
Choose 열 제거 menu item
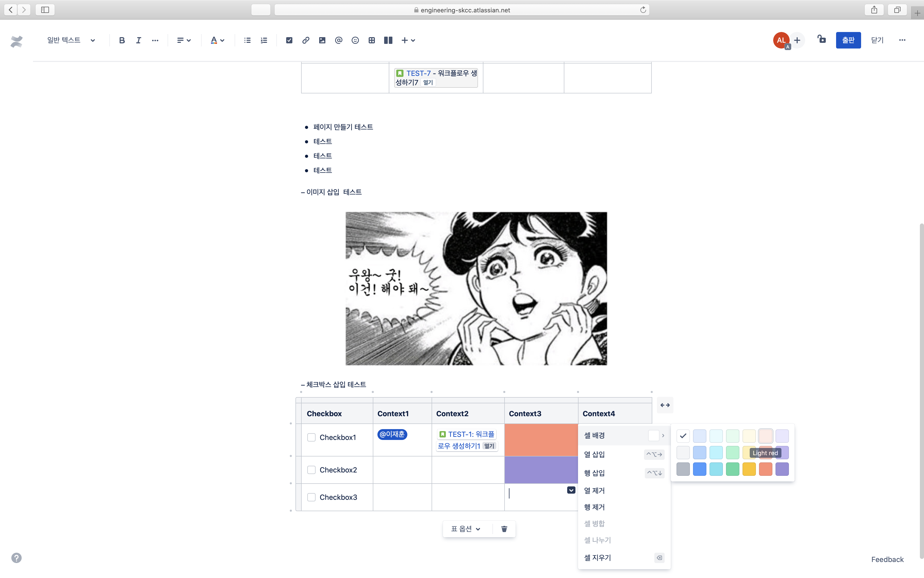(x=624, y=491)
